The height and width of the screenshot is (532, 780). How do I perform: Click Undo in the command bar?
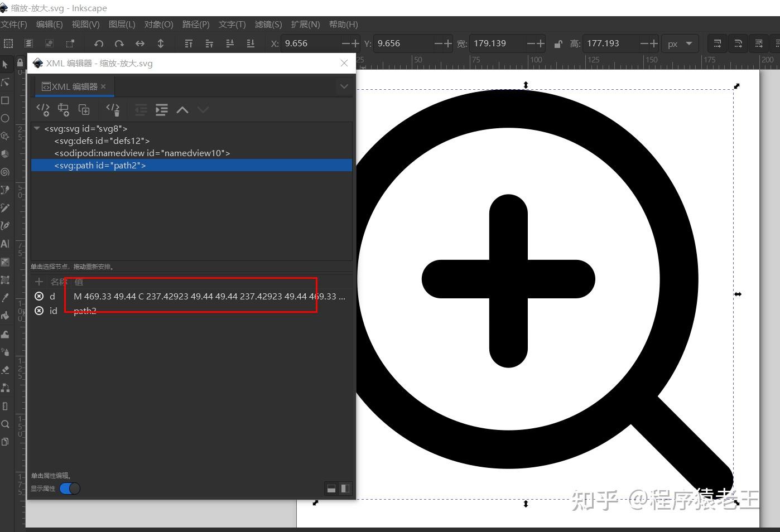pyautogui.click(x=99, y=43)
